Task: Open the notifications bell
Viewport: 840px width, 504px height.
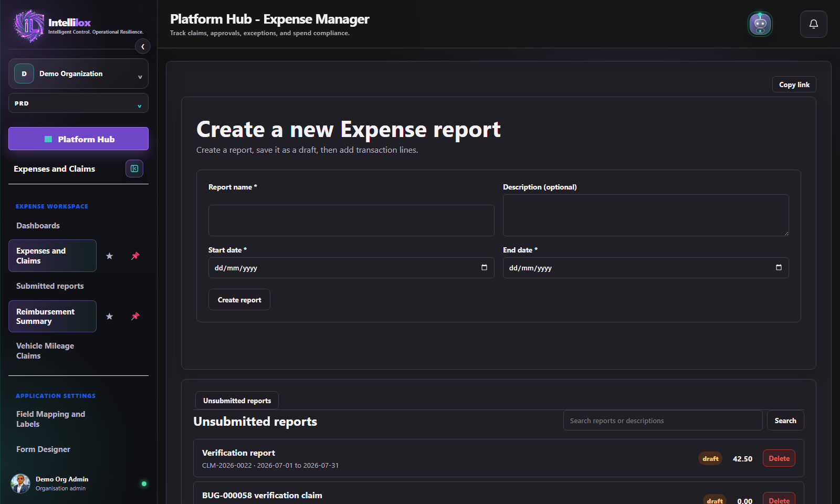Action: point(814,24)
